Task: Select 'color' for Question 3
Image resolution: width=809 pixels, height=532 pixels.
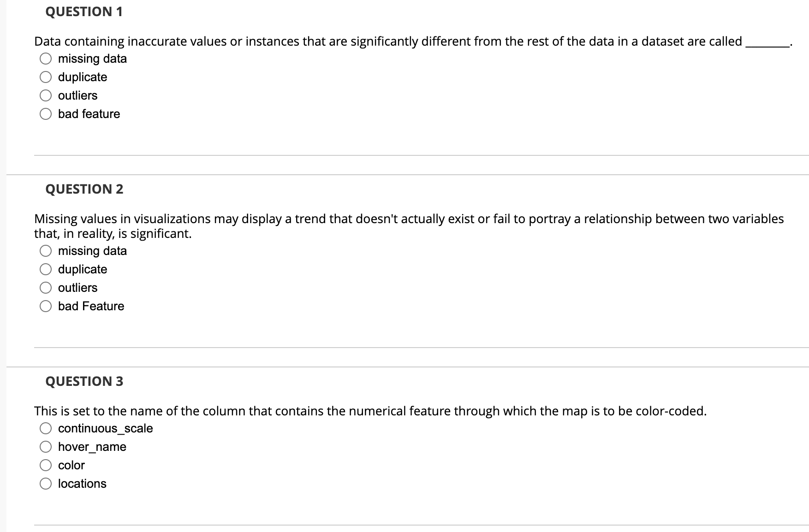Action: (x=46, y=465)
